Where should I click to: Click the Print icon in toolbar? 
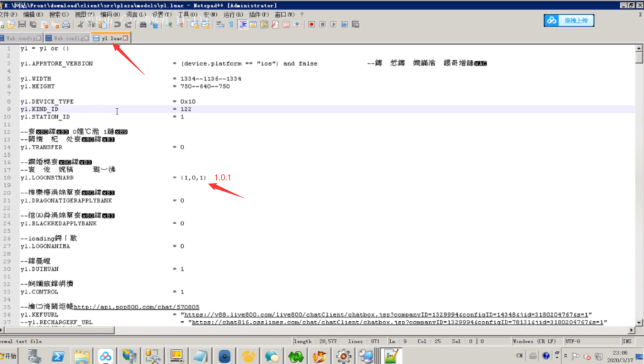pyautogui.click(x=65, y=25)
